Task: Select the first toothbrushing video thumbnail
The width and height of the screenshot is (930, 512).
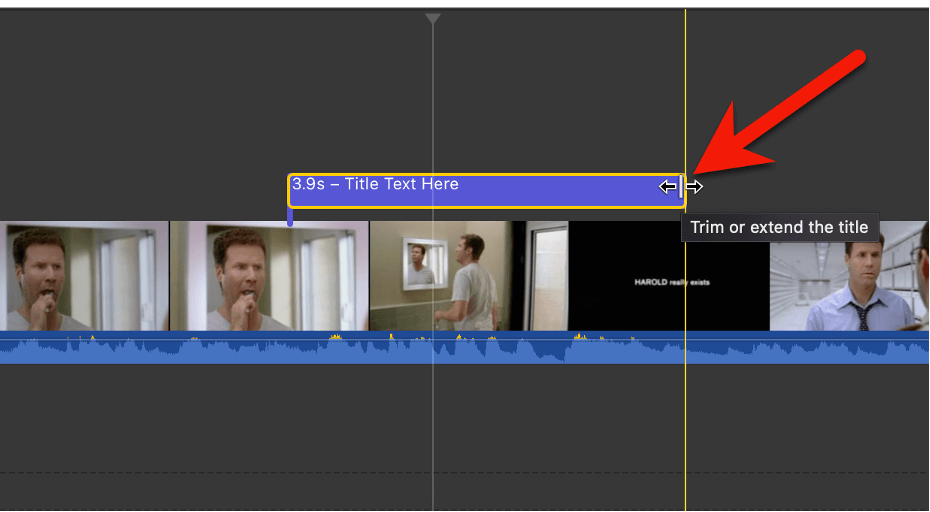Action: pos(85,276)
